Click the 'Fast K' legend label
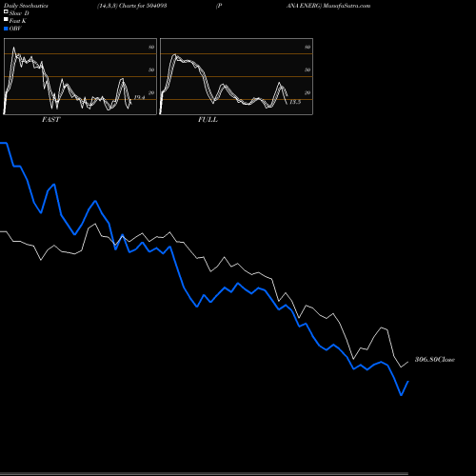This screenshot has width=476, height=476. [x=18, y=21]
